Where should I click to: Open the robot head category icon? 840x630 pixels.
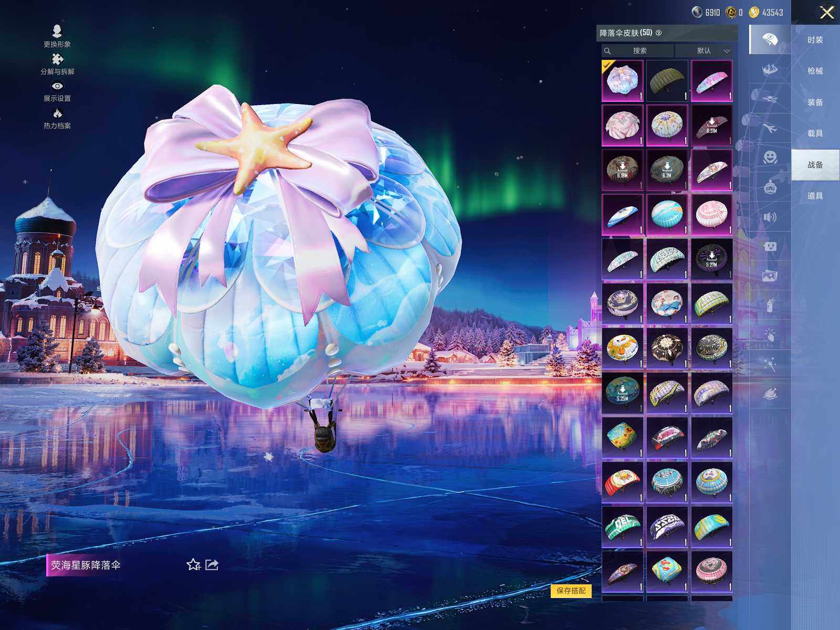pos(770,187)
